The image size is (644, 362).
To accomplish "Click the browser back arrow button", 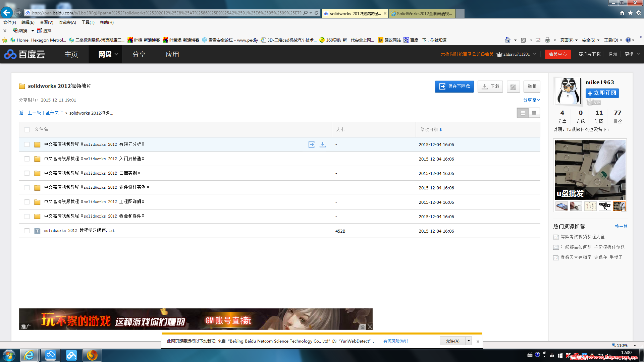I will [x=6, y=13].
